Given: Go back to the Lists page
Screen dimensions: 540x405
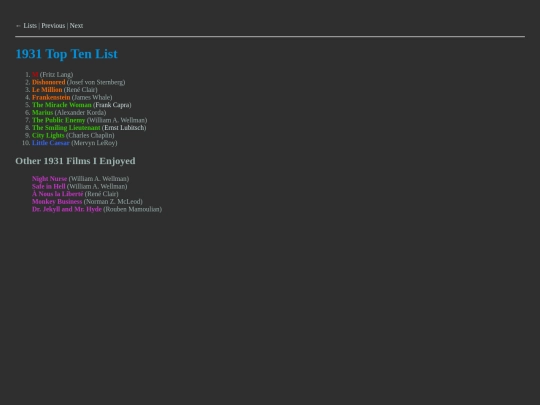Looking at the screenshot, I should point(30,26).
